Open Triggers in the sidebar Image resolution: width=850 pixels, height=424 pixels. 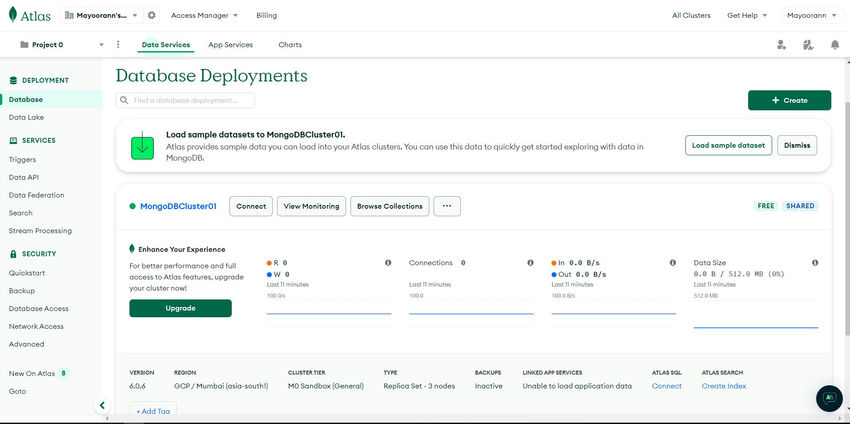click(x=22, y=159)
